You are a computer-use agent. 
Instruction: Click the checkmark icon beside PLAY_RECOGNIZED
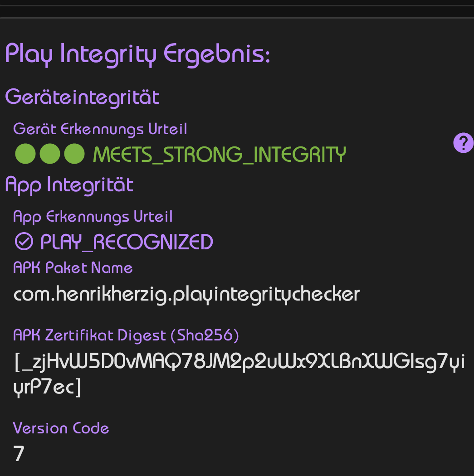pyautogui.click(x=24, y=242)
